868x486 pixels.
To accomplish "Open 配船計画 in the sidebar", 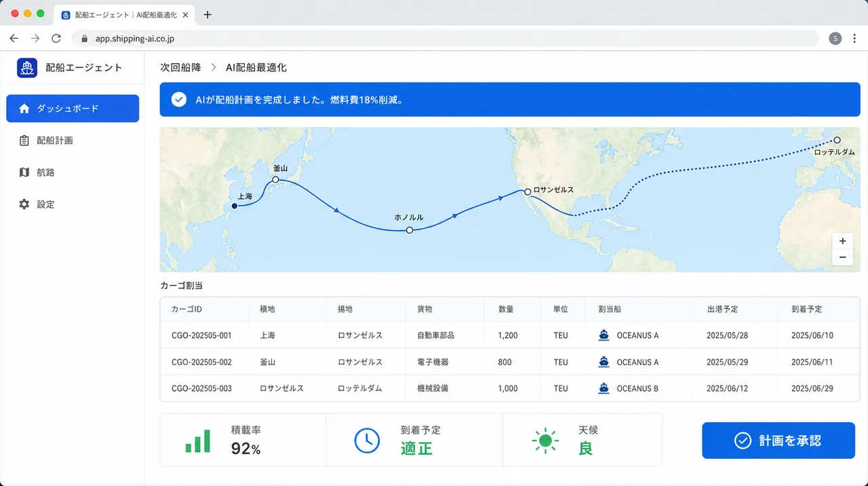I will coord(73,141).
